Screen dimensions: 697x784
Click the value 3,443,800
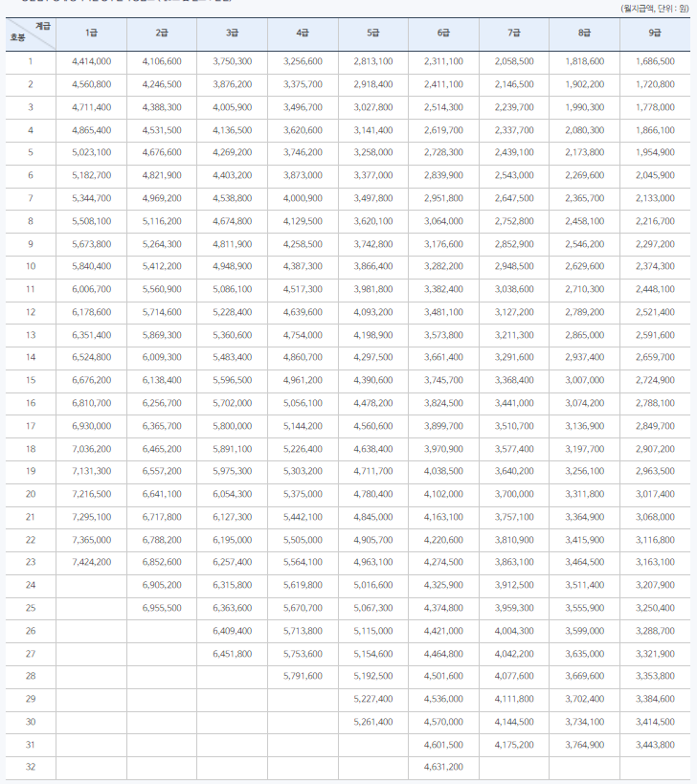click(x=655, y=745)
